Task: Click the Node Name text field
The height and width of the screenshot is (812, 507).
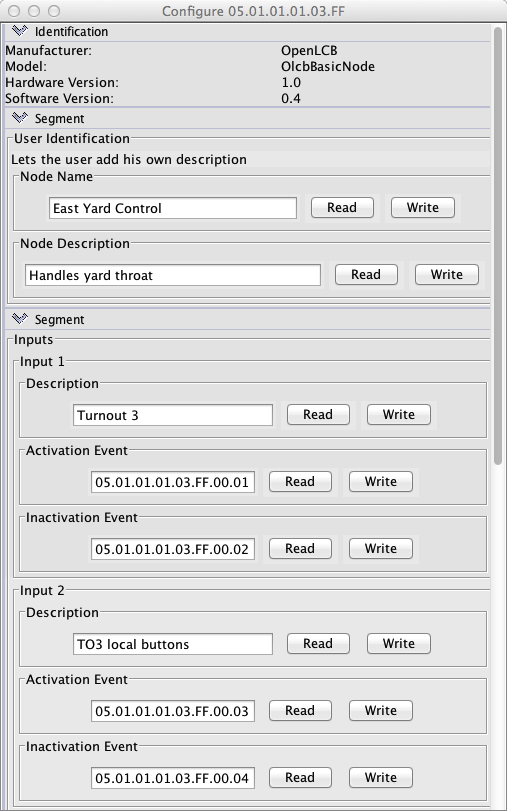Action: click(173, 208)
